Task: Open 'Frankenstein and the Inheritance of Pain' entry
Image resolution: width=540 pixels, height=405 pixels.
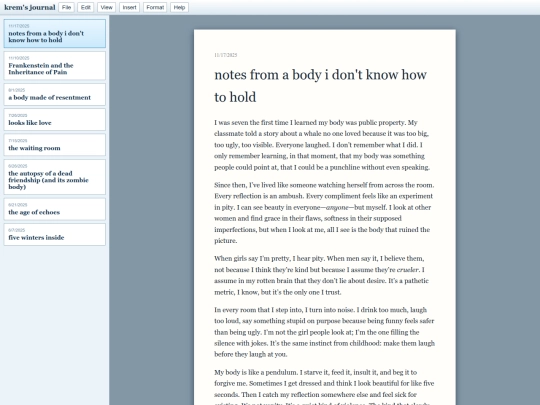Action: (55, 66)
